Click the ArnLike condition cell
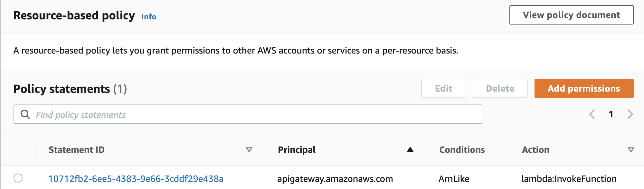 tap(454, 179)
